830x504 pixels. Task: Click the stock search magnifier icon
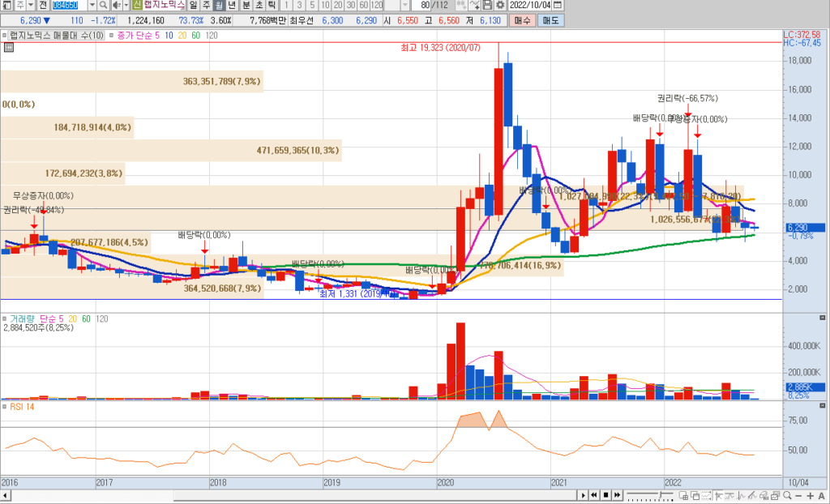click(x=105, y=5)
